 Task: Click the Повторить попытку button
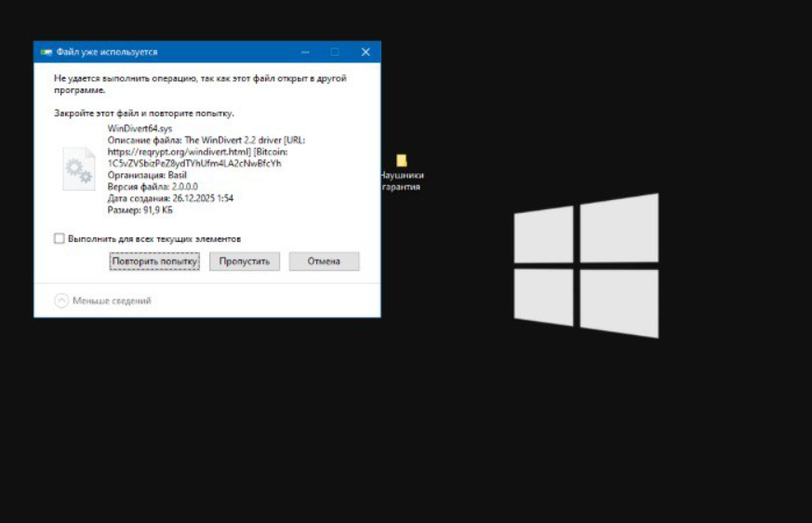154,261
